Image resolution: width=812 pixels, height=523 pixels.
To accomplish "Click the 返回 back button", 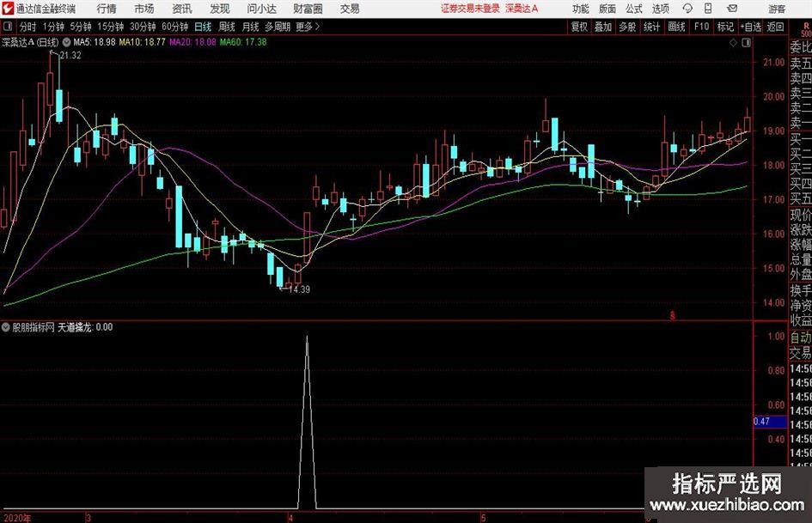I will tap(775, 27).
